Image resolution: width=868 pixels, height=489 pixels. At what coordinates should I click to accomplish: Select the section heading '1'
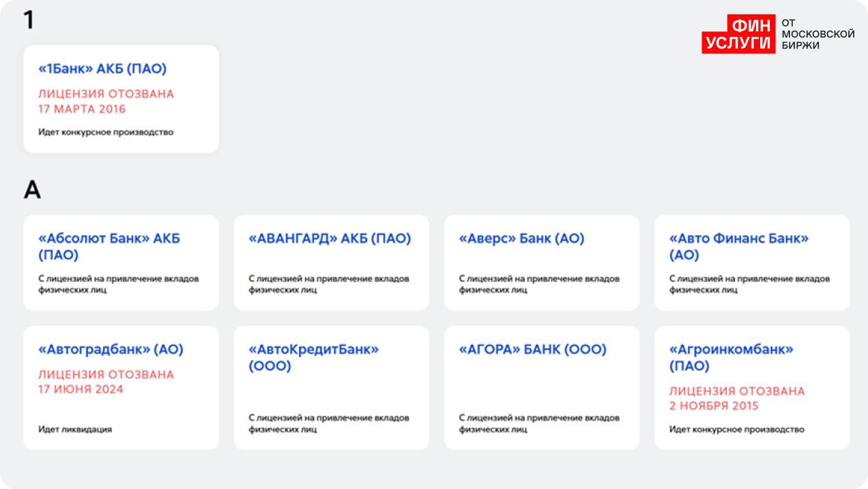pyautogui.click(x=29, y=20)
